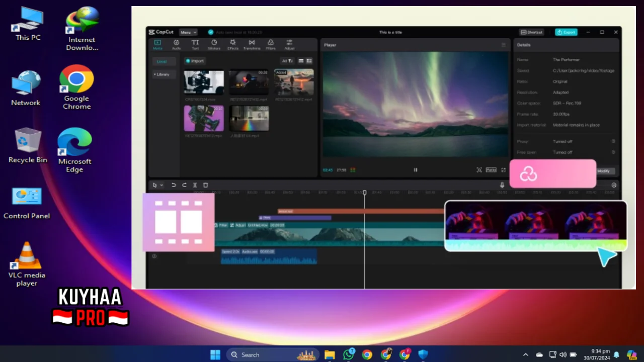Expand the CapCut Menu dropdown

click(188, 32)
